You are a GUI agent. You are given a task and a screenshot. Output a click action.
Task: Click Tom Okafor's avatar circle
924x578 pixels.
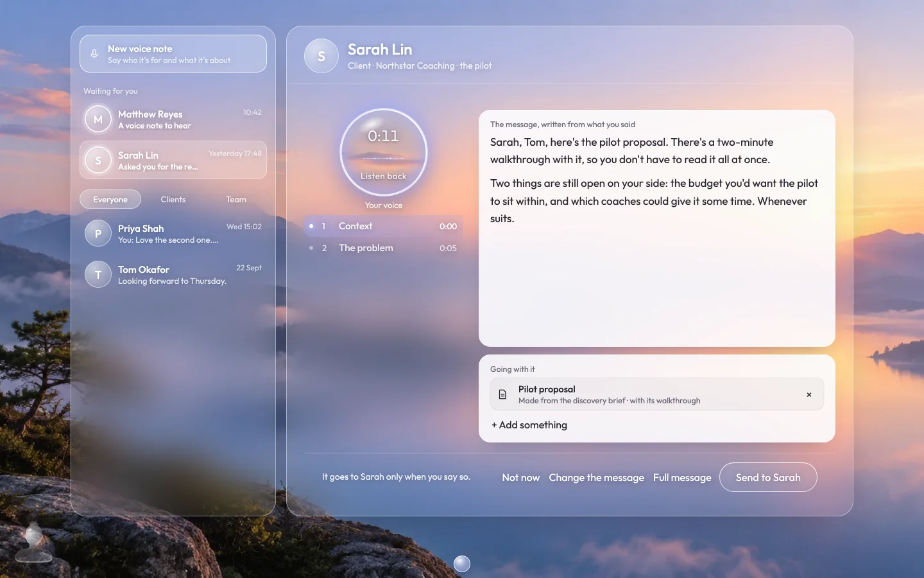[x=98, y=274]
